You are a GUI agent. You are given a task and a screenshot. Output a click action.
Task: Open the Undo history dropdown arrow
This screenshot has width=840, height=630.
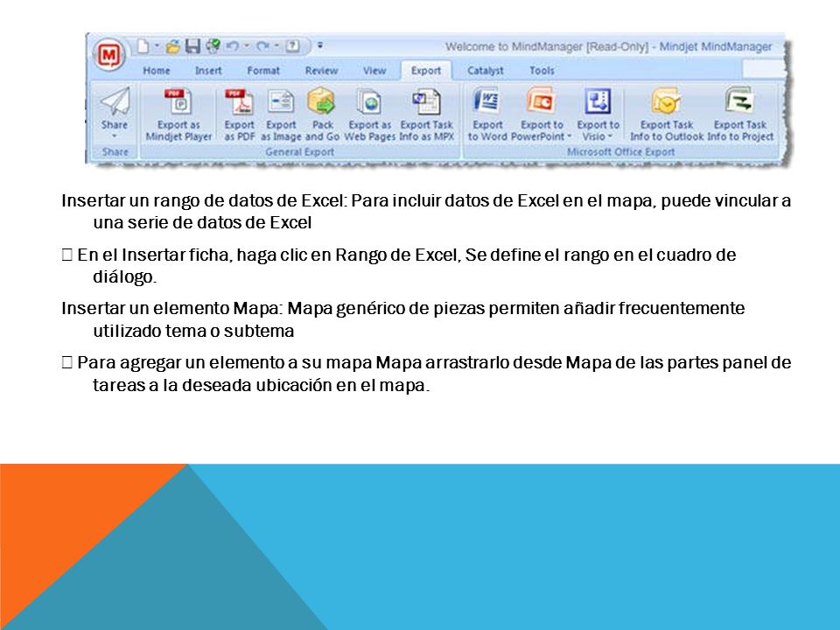click(x=247, y=46)
